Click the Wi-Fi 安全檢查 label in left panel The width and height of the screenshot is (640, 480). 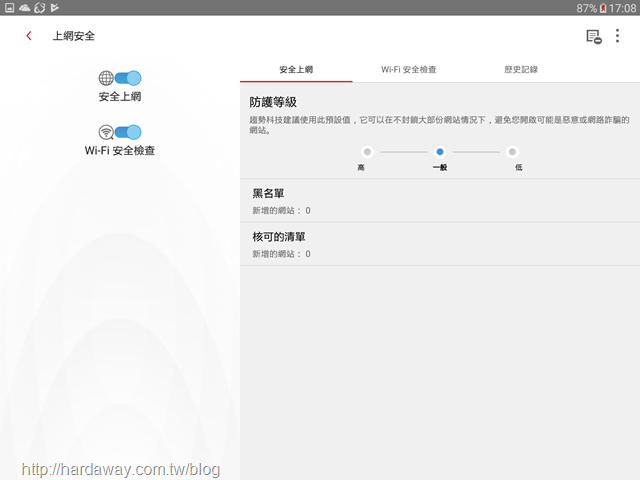click(x=120, y=151)
